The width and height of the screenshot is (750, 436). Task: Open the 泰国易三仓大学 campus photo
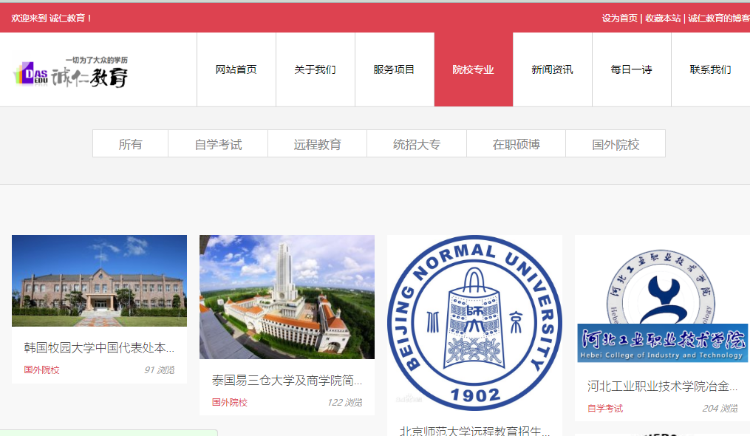coord(287,296)
